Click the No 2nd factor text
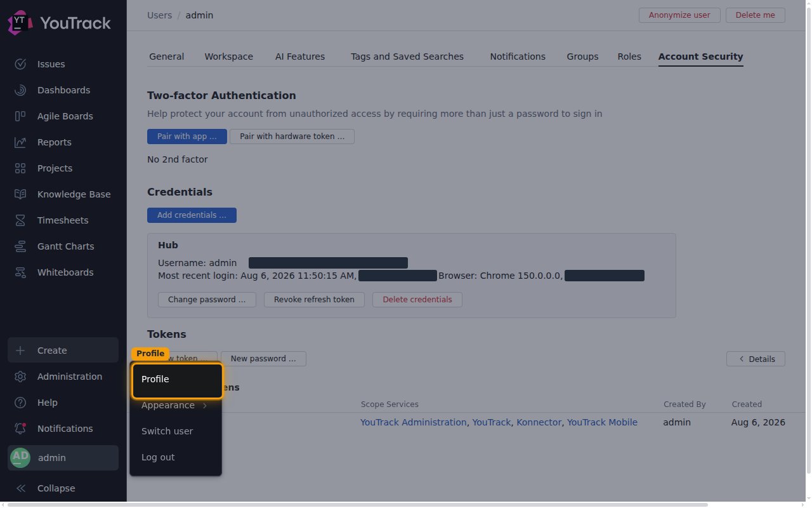Image resolution: width=812 pixels, height=508 pixels. tap(178, 159)
